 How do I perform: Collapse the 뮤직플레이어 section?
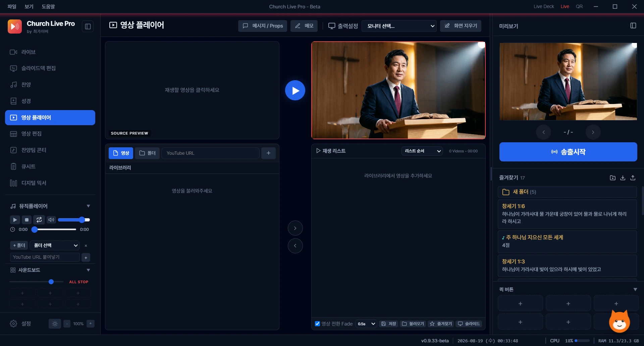point(88,206)
